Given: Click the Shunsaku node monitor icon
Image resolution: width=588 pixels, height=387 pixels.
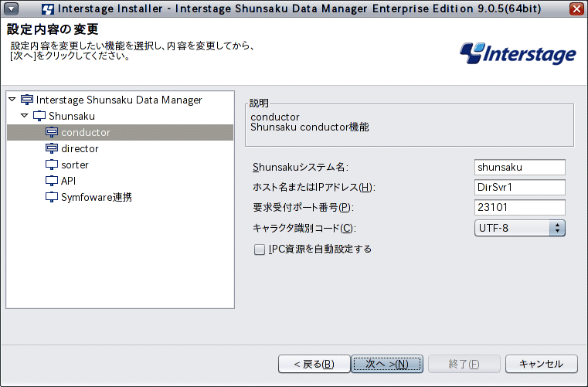Looking at the screenshot, I should [39, 116].
